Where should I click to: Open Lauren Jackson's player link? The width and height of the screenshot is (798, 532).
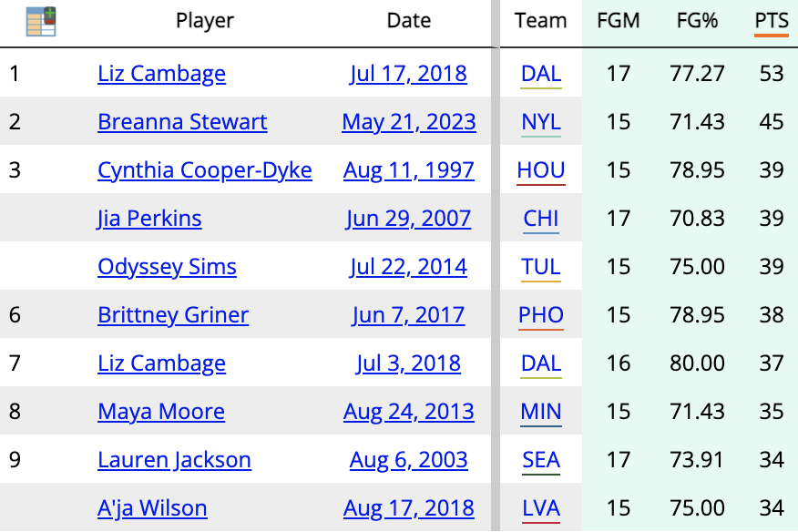(174, 460)
